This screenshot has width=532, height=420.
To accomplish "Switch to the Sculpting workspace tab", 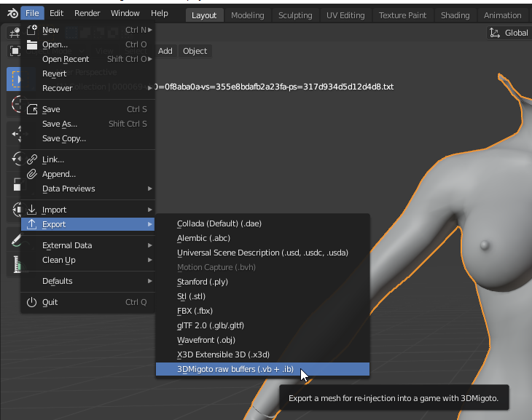I will 295,15.
